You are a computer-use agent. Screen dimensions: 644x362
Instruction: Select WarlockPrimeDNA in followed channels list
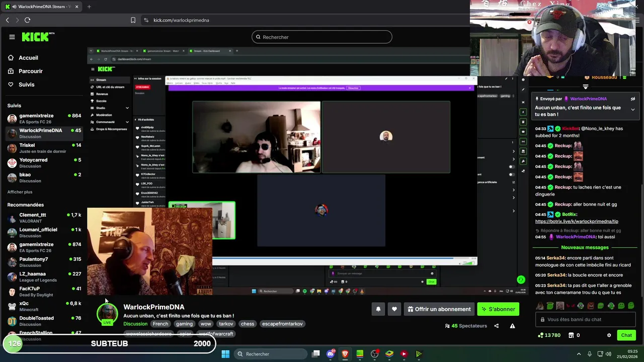point(44,133)
